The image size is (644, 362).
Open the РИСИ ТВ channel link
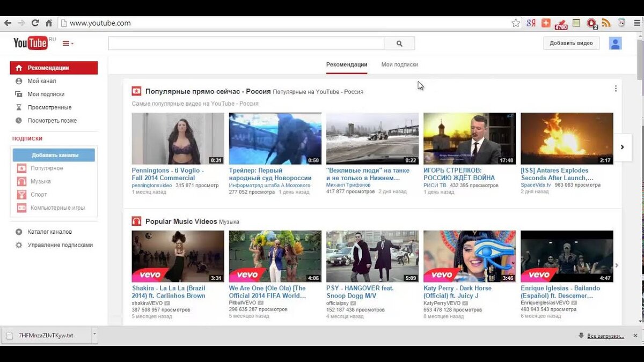435,186
